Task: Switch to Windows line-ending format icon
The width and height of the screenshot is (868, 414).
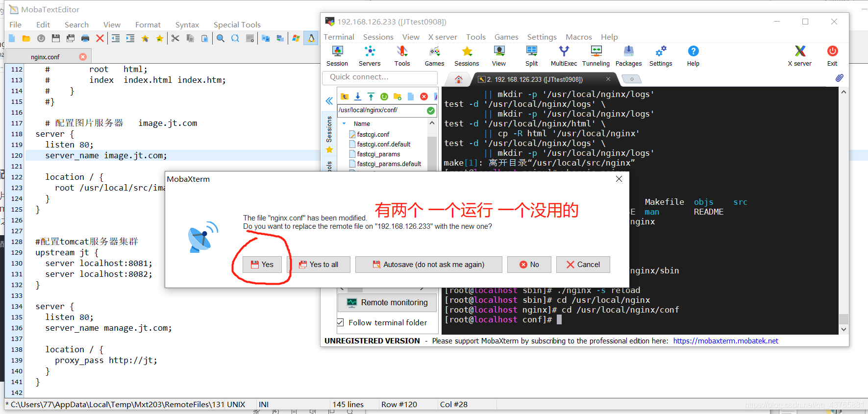Action: [296, 38]
